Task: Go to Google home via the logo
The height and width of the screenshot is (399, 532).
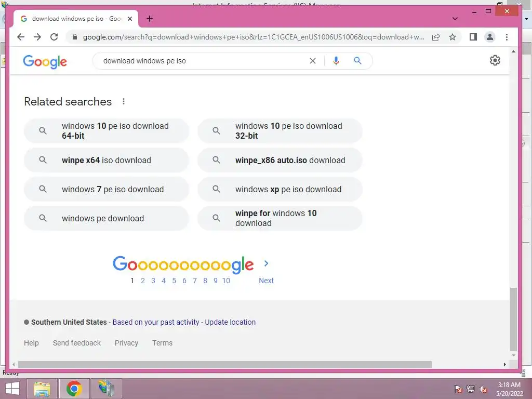Action: (x=45, y=62)
